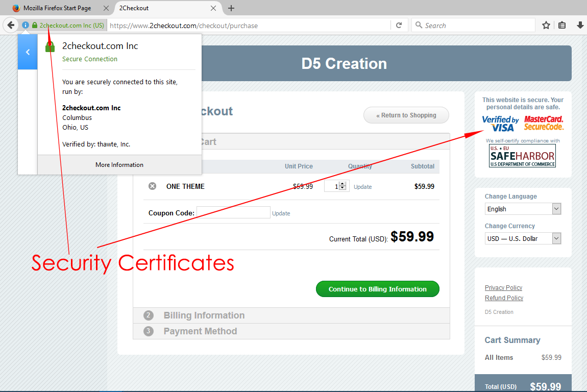Click 'Verified by: thawte, Inc.' text
This screenshot has height=392, width=587.
[x=96, y=144]
